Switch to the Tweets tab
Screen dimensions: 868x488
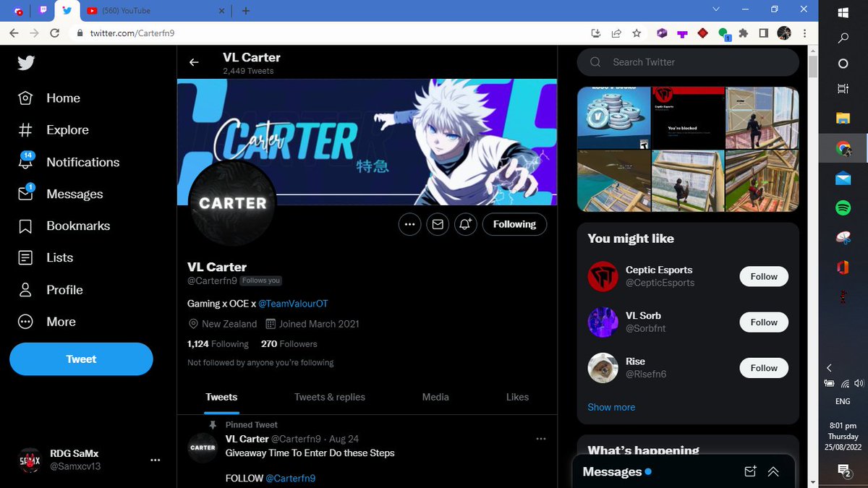[221, 397]
